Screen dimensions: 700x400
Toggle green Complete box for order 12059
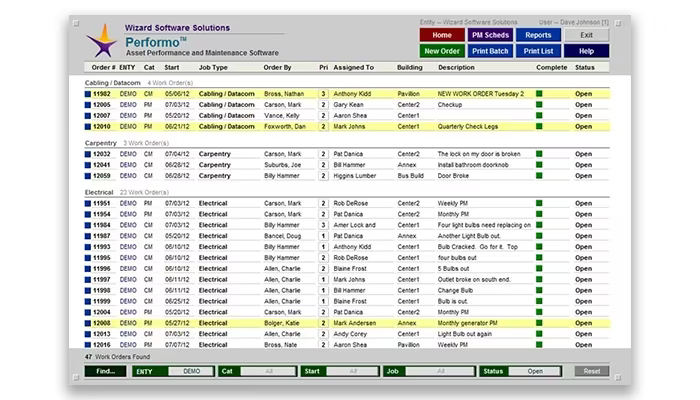[x=539, y=175]
